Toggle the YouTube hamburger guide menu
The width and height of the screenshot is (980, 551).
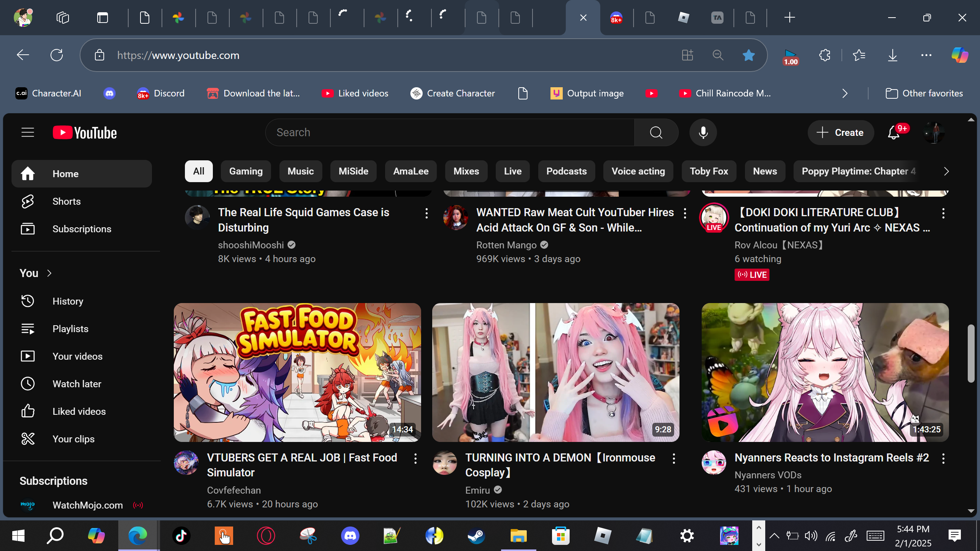coord(28,133)
